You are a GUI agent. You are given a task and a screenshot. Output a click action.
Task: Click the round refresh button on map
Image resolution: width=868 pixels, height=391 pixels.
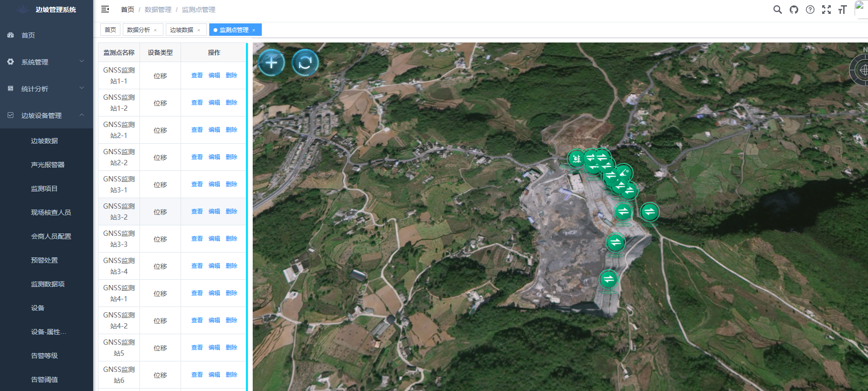(x=305, y=63)
